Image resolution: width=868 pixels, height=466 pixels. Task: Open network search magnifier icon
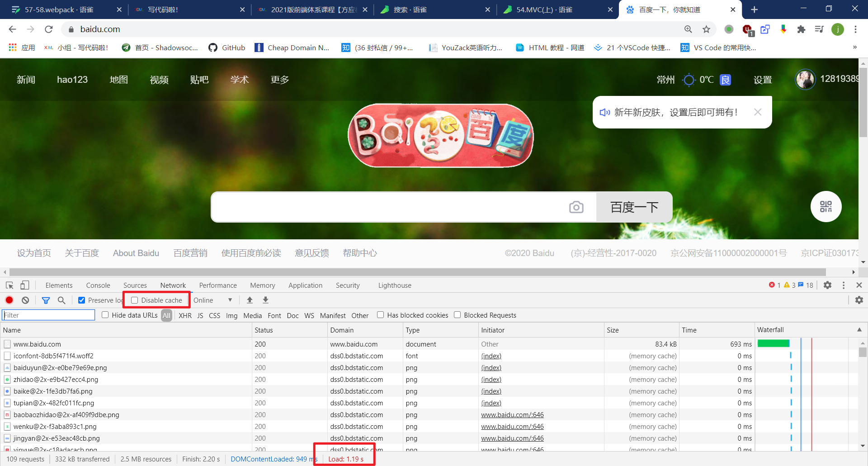(61, 300)
